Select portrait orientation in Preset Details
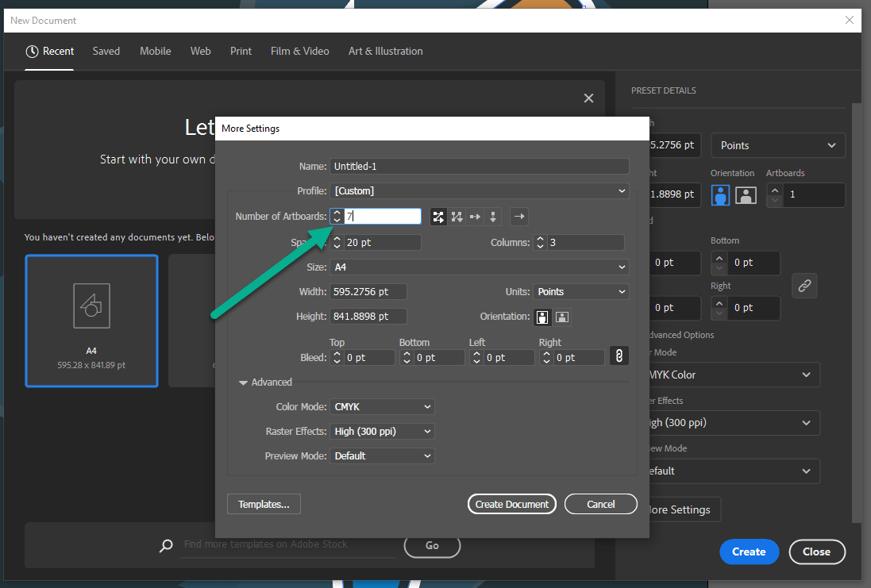This screenshot has height=588, width=871. click(720, 194)
